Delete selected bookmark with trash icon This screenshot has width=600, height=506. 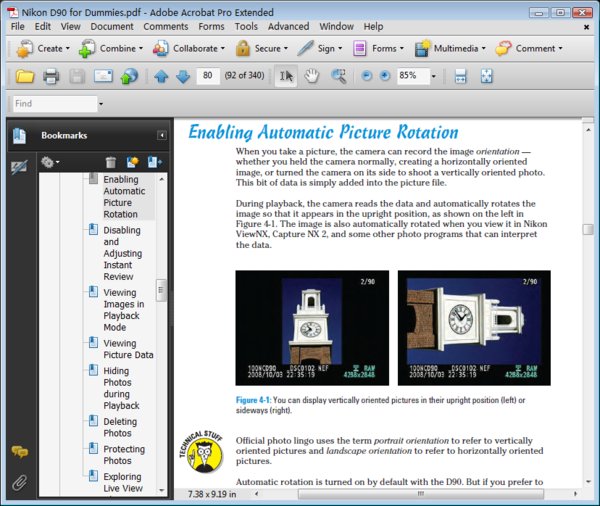pos(111,162)
